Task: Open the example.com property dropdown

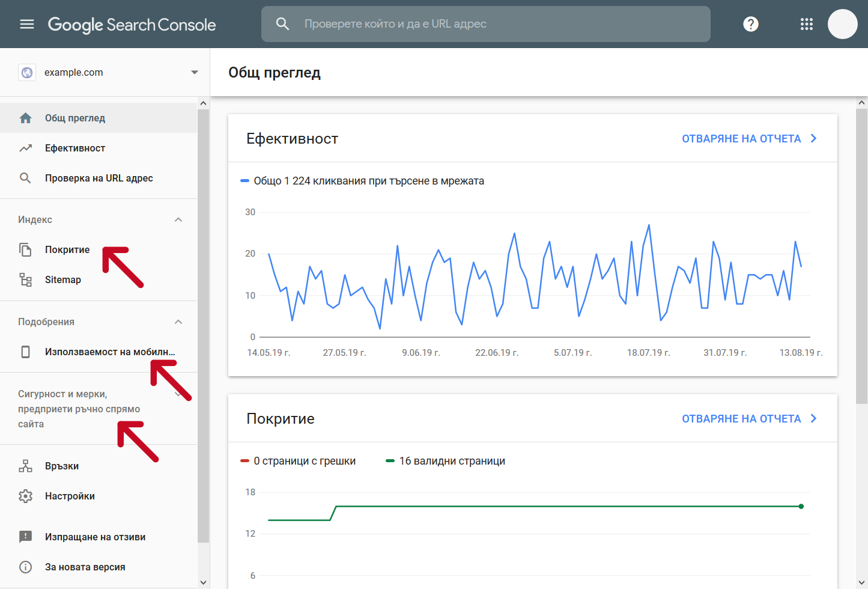Action: point(195,72)
